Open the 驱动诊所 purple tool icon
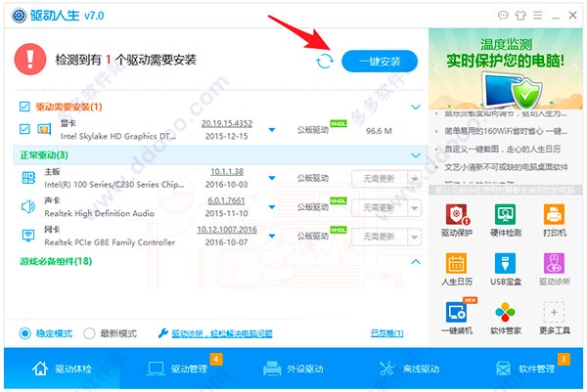Image resolution: width=587 pixels, height=392 pixels. point(554,263)
